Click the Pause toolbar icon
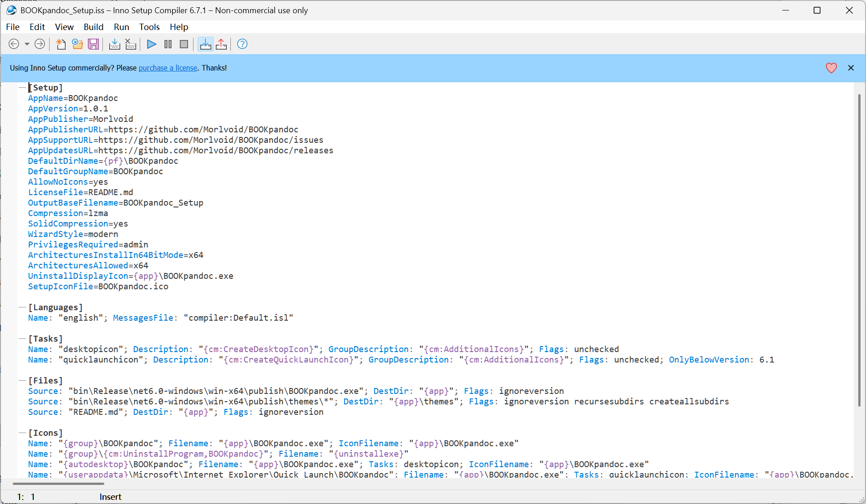Screen dimensions: 866x504 tap(168, 44)
